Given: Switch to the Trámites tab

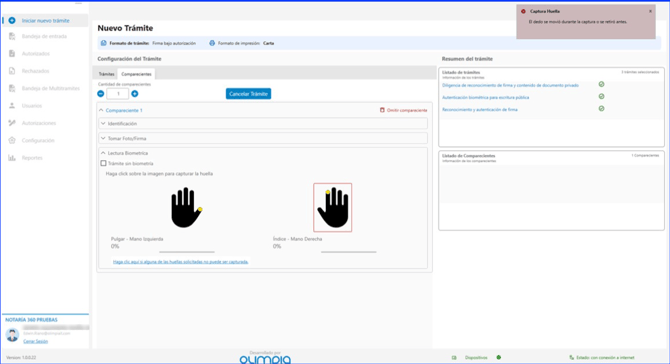Looking at the screenshot, I should click(x=106, y=74).
